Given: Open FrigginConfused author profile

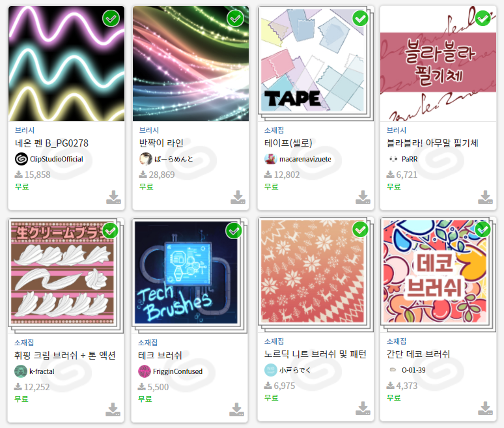Looking at the screenshot, I should 171,371.
